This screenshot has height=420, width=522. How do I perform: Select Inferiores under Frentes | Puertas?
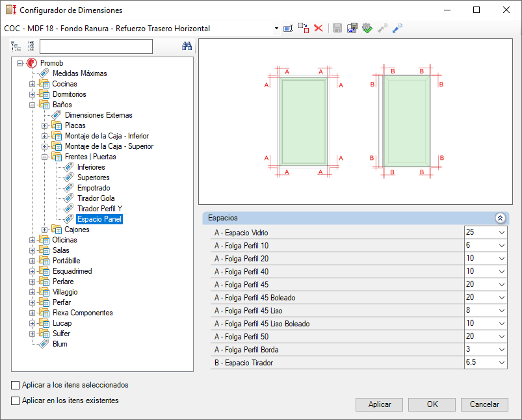pos(91,167)
